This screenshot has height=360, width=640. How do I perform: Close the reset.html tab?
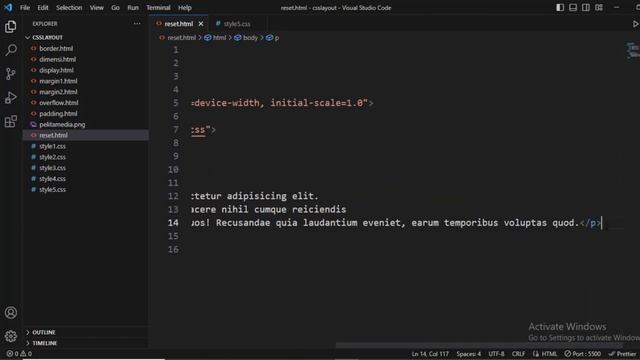(201, 24)
